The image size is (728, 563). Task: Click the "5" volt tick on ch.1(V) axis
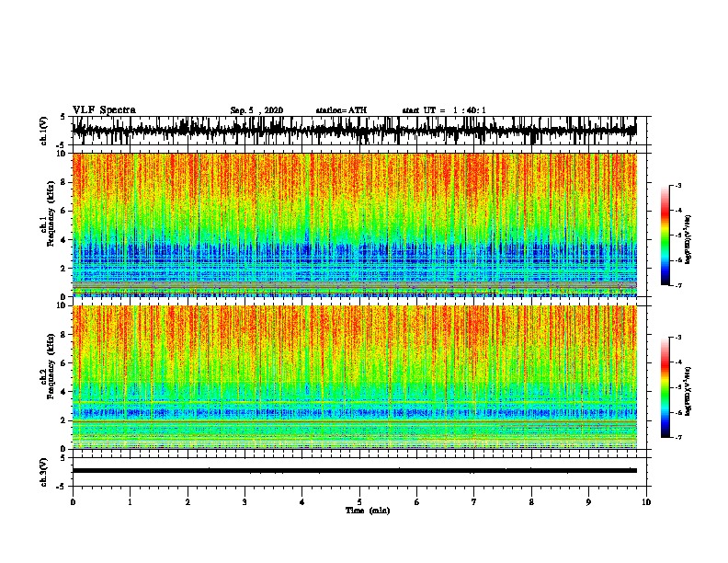coord(63,117)
